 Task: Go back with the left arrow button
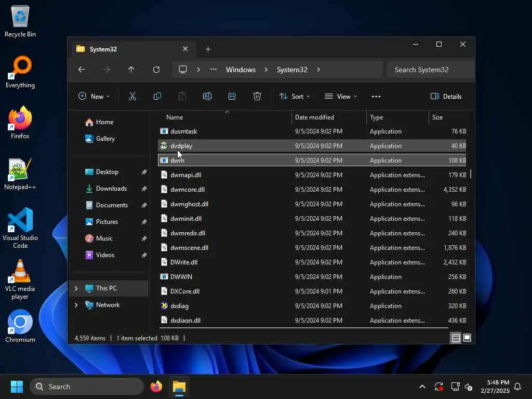pyautogui.click(x=82, y=70)
